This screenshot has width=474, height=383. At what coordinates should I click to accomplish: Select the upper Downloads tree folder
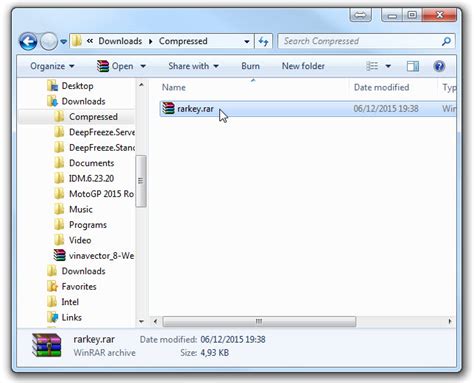(83, 101)
